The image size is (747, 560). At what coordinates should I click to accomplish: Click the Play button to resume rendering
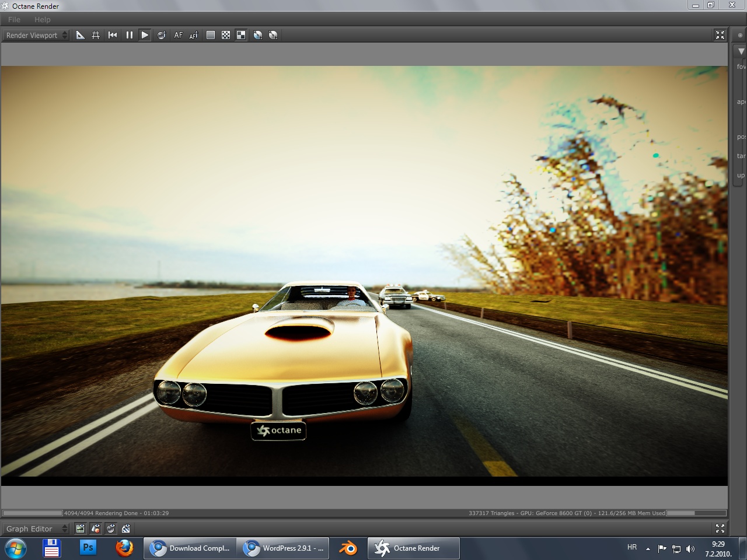click(x=145, y=35)
